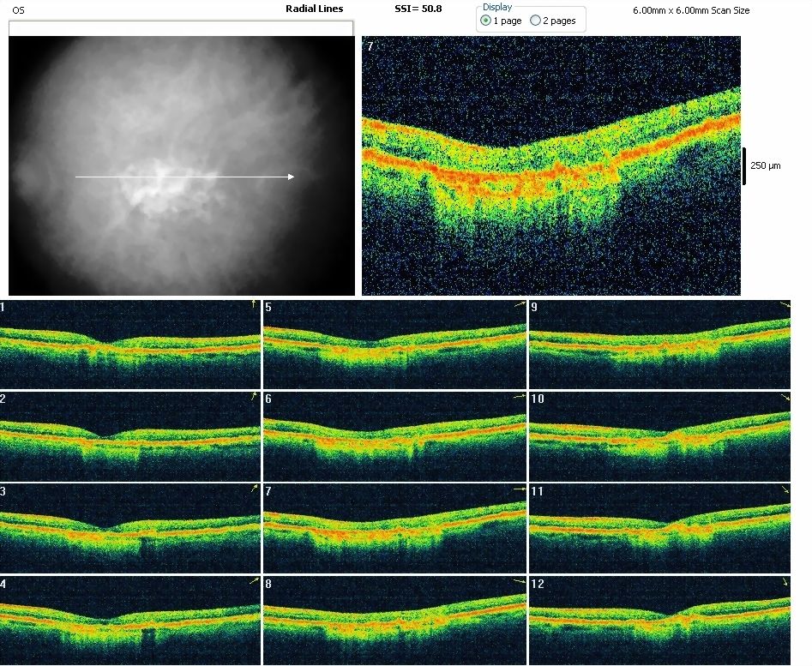Click the yellow direction arrow in scan 1
The height and width of the screenshot is (666, 812).
point(253,304)
